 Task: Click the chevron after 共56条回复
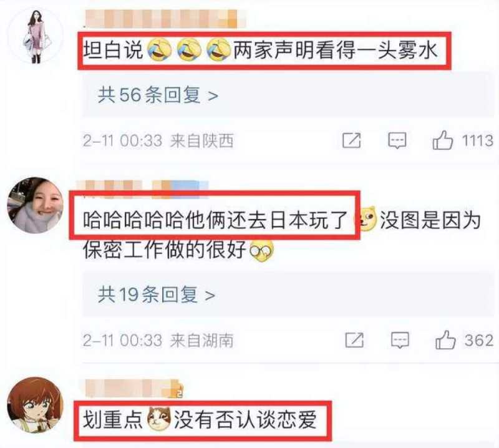pyautogui.click(x=213, y=95)
